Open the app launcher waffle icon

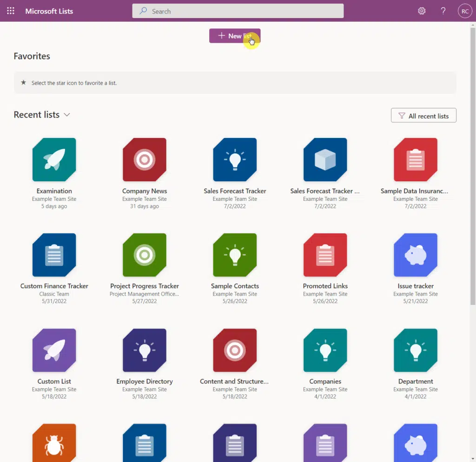coord(11,11)
